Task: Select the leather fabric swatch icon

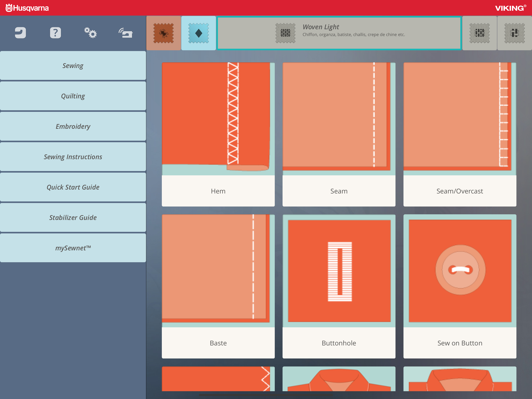Action: tap(164, 33)
